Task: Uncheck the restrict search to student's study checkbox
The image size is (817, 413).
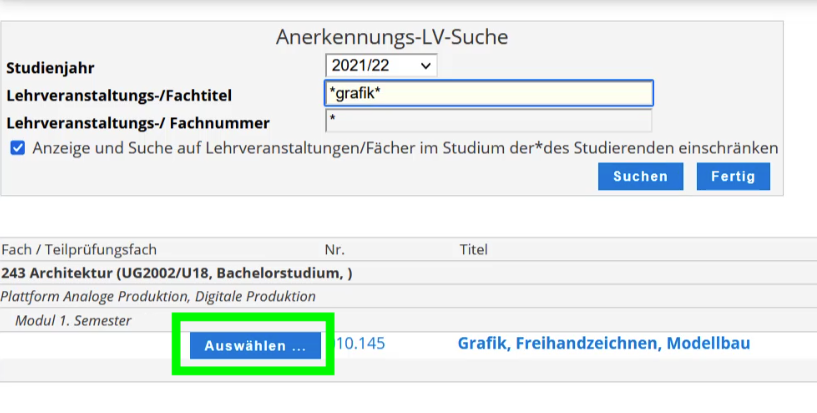Action: 18,148
